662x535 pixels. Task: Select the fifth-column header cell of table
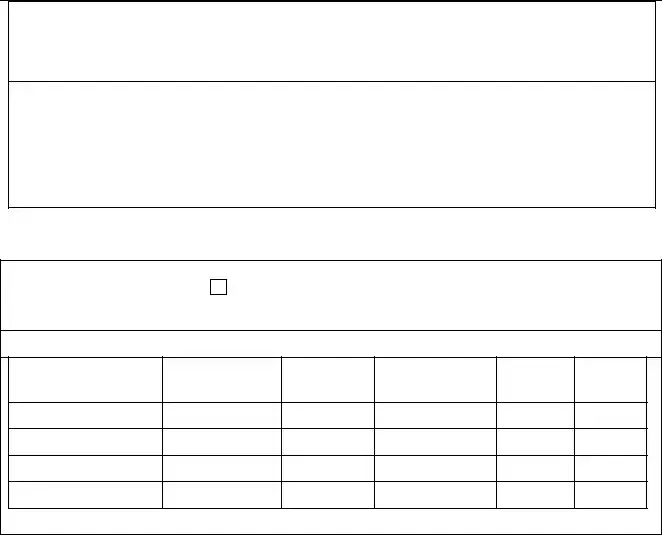(535, 380)
